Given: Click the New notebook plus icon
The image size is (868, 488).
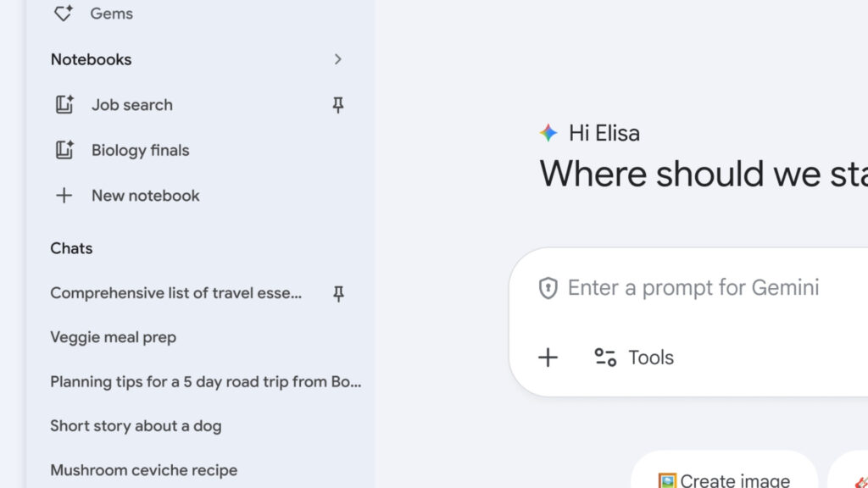Looking at the screenshot, I should (64, 196).
